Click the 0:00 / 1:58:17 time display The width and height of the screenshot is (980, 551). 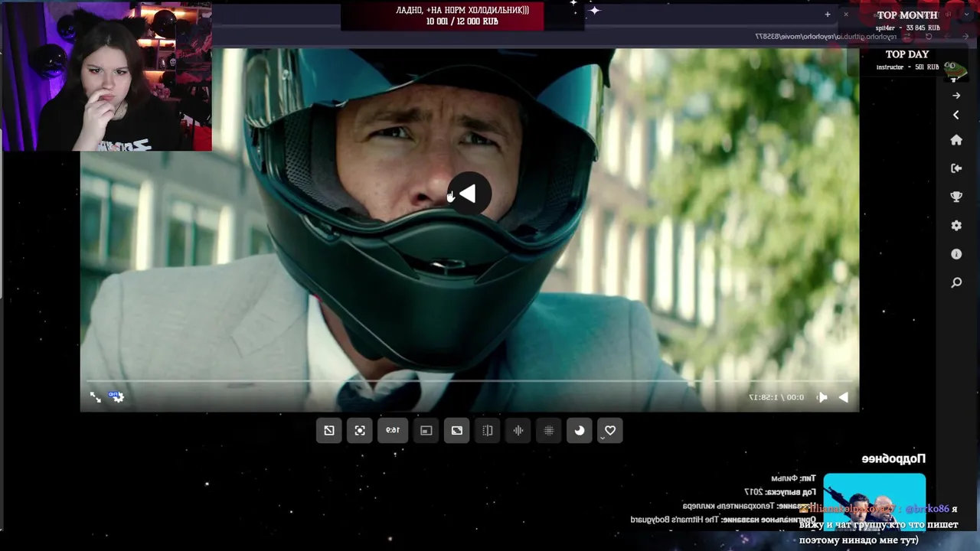tap(776, 397)
